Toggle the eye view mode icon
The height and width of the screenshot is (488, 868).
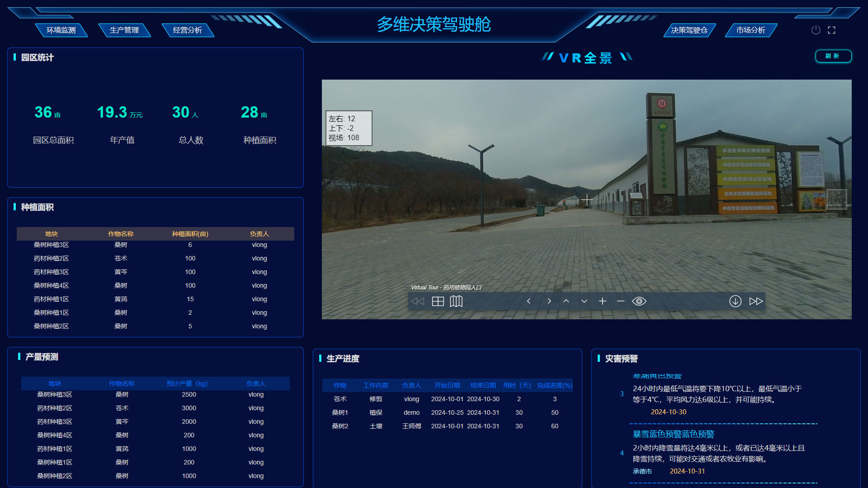[x=639, y=301]
